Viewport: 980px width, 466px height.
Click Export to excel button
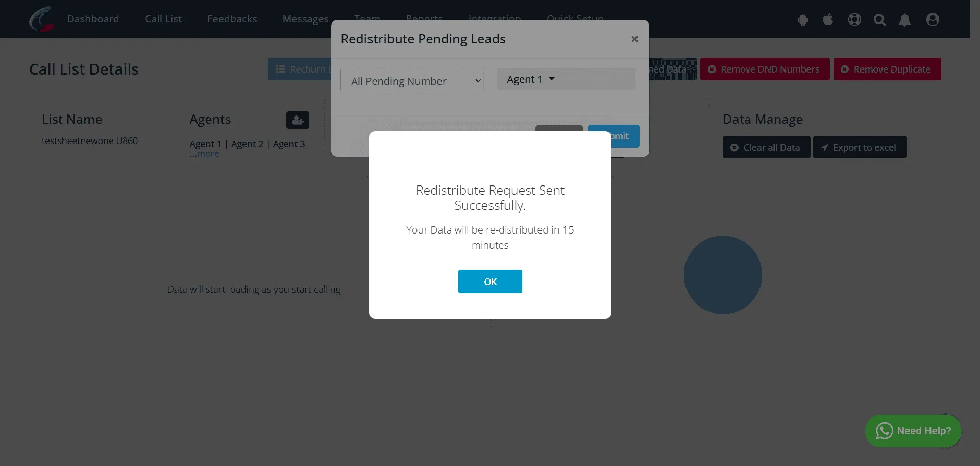point(860,147)
